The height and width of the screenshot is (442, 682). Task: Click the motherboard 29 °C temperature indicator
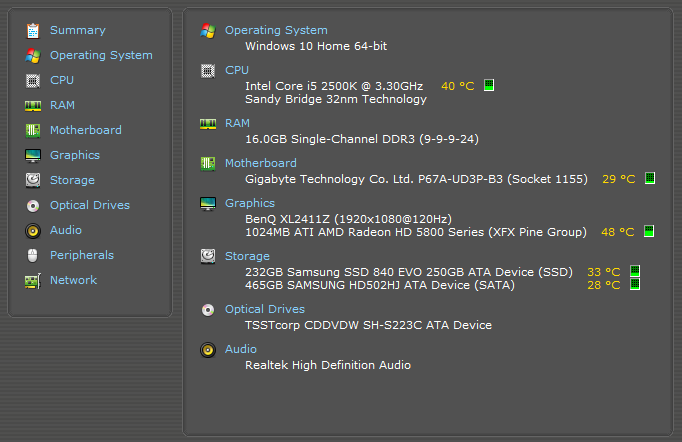pos(650,178)
